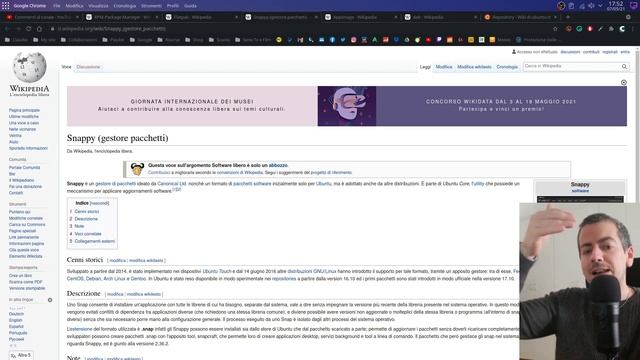Image resolution: width=640 pixels, height=360 pixels.
Task: Click the user avatar icon in top bar
Action: (x=561, y=6)
